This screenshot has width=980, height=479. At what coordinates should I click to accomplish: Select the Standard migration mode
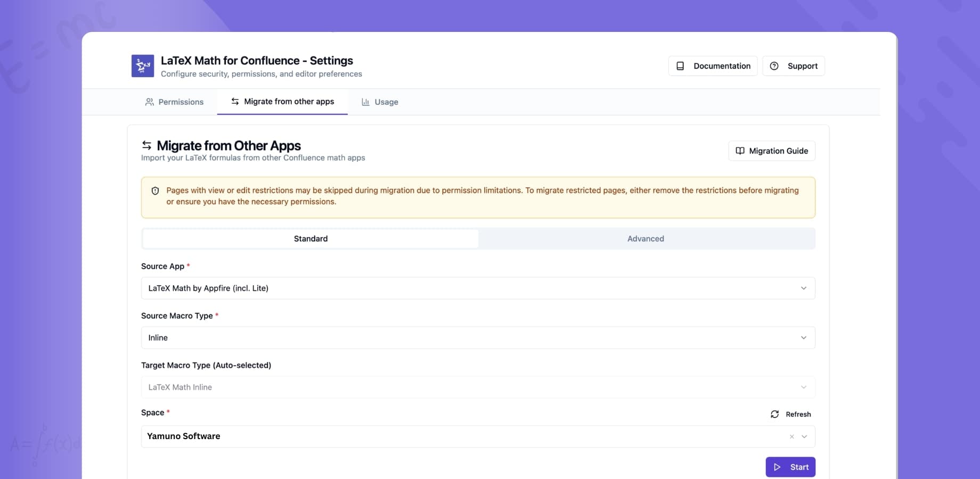311,238
